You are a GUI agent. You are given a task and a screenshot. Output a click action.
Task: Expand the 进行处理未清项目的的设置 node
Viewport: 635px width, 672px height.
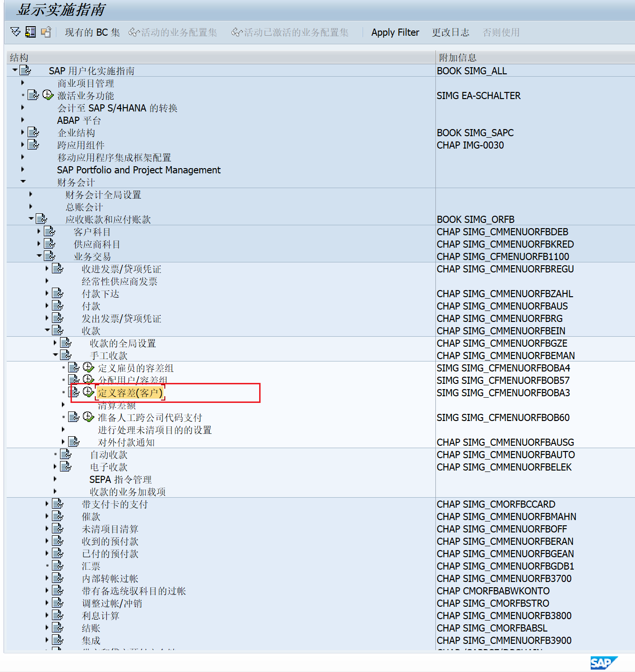click(x=63, y=430)
